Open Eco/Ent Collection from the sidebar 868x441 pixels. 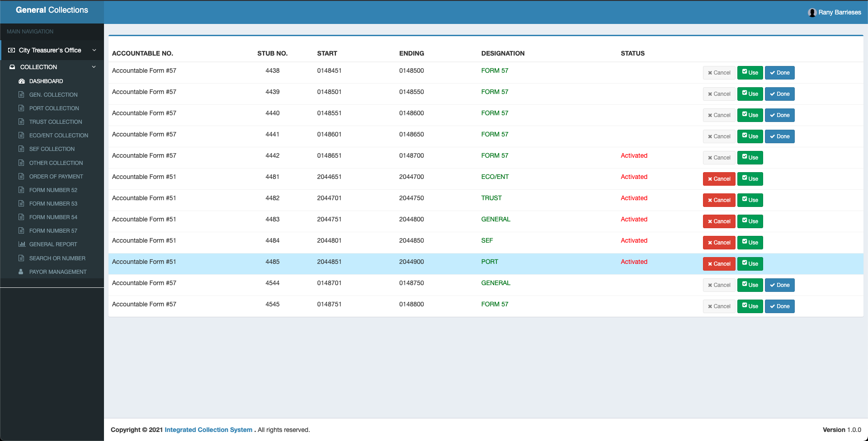tap(59, 135)
